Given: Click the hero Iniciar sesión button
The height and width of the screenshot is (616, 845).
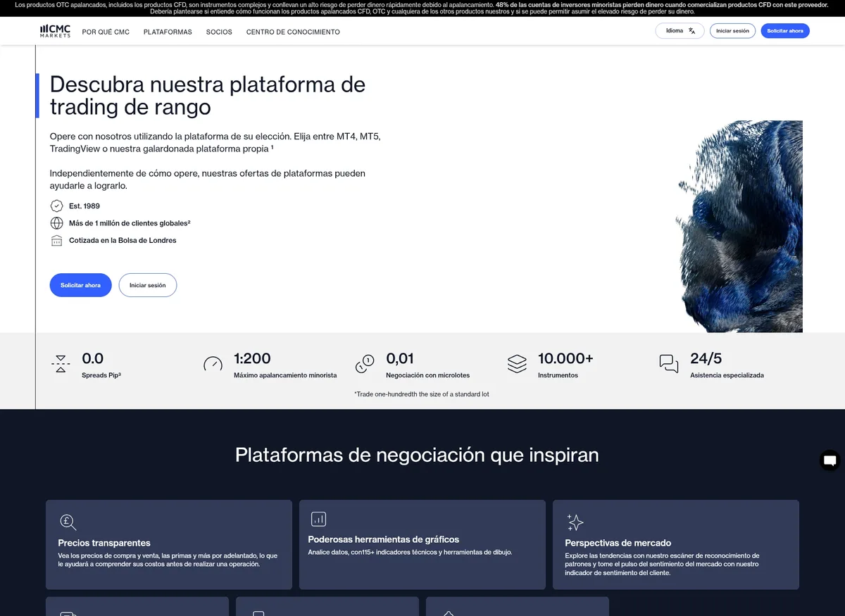Looking at the screenshot, I should 147,285.
